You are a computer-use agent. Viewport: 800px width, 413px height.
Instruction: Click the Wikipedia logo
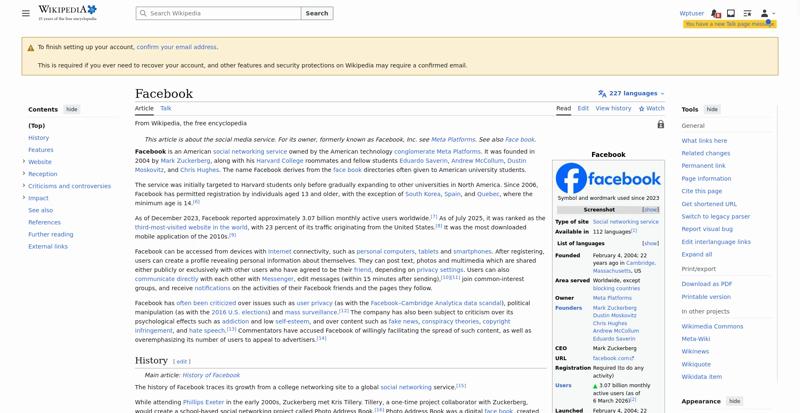click(x=67, y=13)
